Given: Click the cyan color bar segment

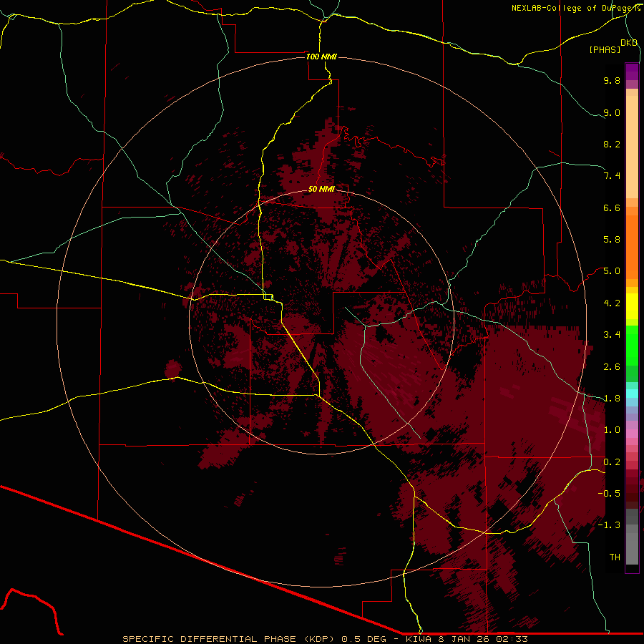Looking at the screenshot, I should (632, 394).
